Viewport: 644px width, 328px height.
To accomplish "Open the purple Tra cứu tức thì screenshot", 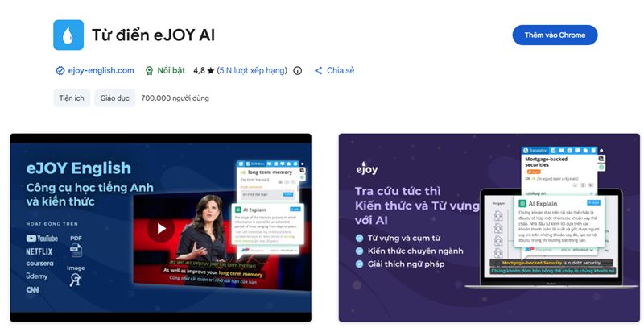I will pos(489,228).
